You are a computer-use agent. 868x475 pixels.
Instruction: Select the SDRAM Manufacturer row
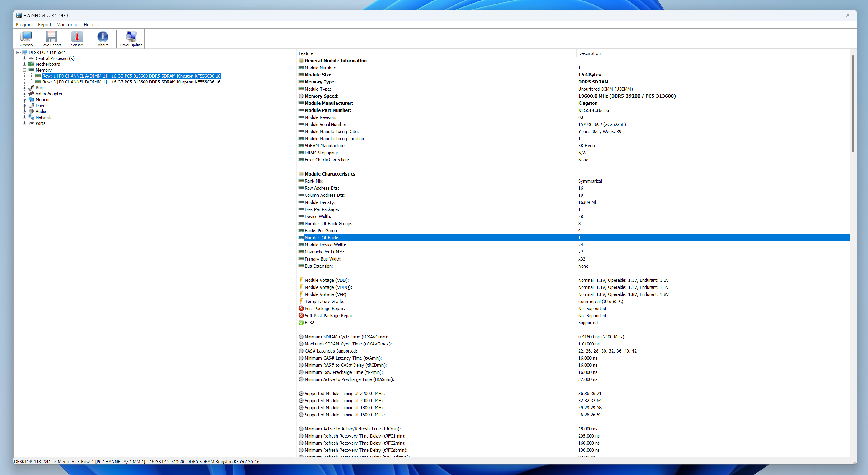click(x=574, y=146)
